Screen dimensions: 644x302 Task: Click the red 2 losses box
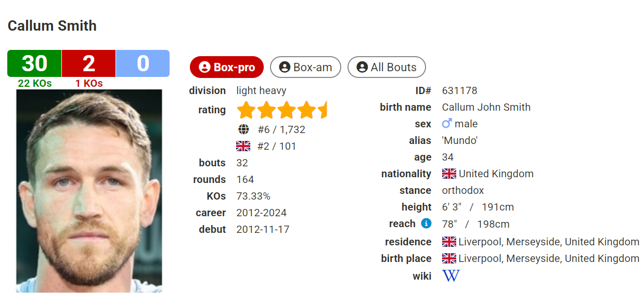click(89, 63)
